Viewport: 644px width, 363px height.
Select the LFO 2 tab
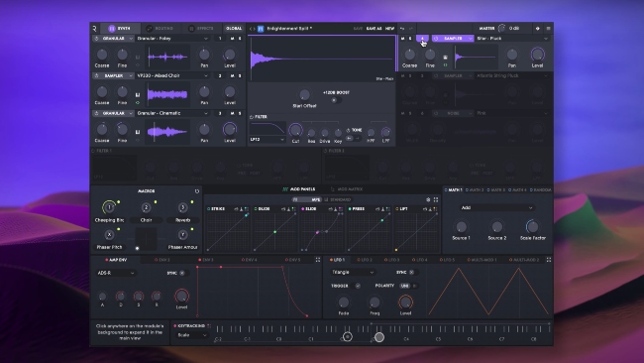365,260
